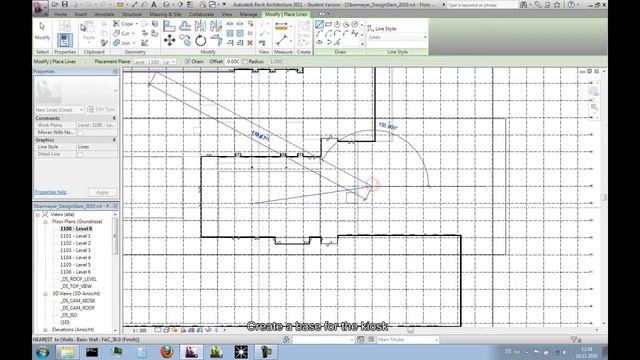Open the Home ribbon tab
This screenshot has height=360, width=640.
pos(60,14)
